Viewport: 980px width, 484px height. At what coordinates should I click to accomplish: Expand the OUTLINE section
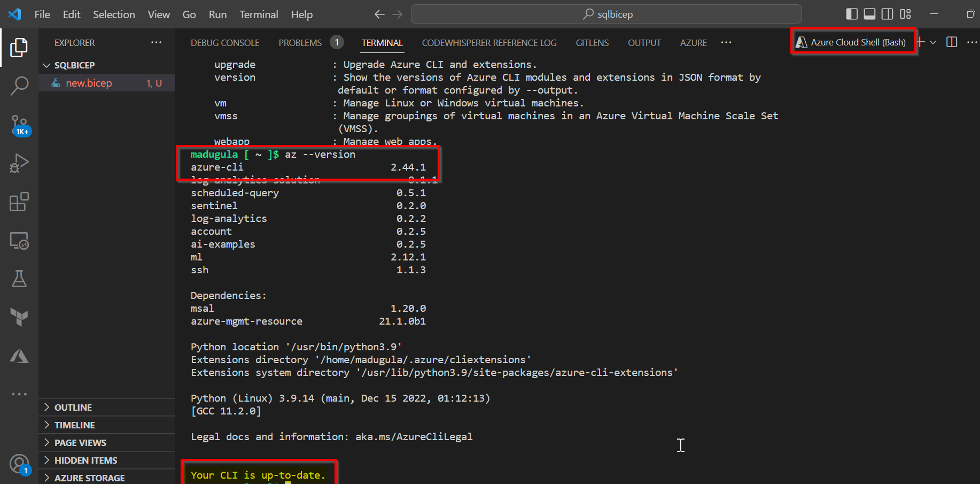point(107,408)
